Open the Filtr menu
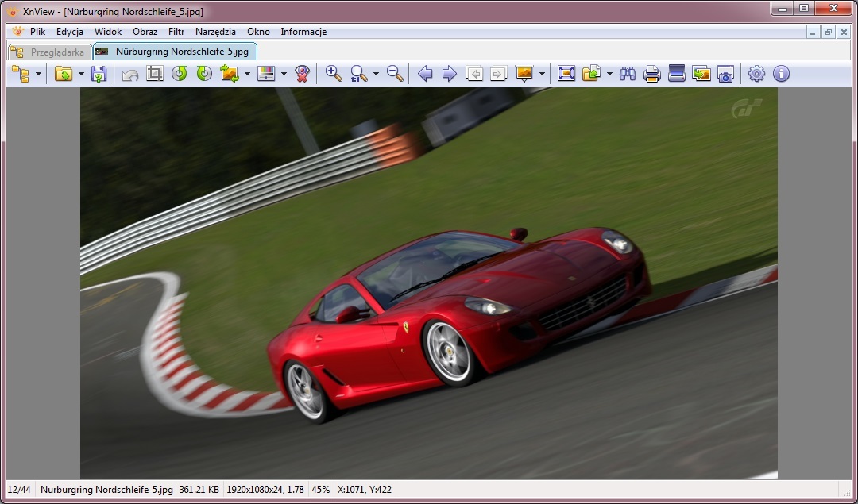Image resolution: width=858 pixels, height=504 pixels. tap(176, 32)
